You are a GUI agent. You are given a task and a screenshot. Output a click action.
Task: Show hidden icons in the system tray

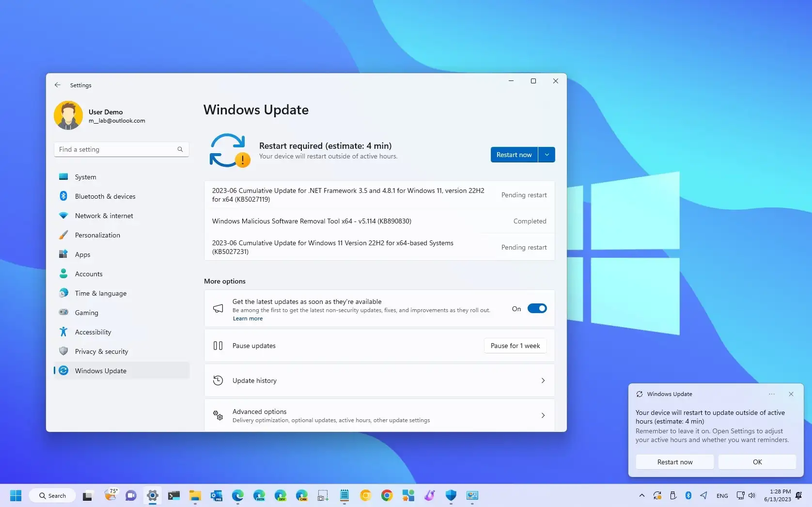click(x=641, y=495)
